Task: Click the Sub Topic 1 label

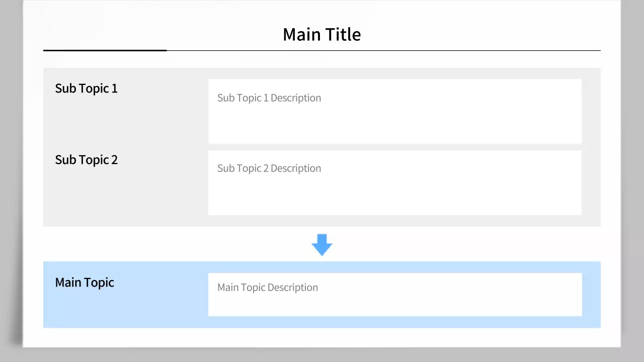Action: click(x=86, y=88)
